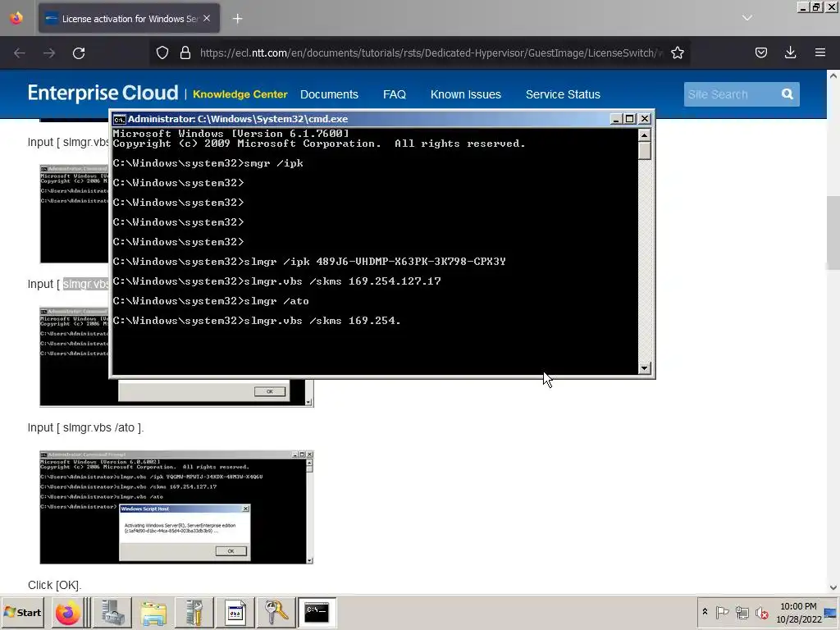Click the cmd window scrollbar thumb
The height and width of the screenshot is (630, 840).
(x=645, y=151)
